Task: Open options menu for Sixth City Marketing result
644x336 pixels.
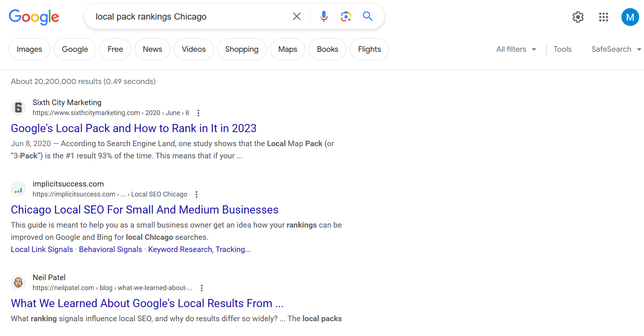Action: (199, 113)
